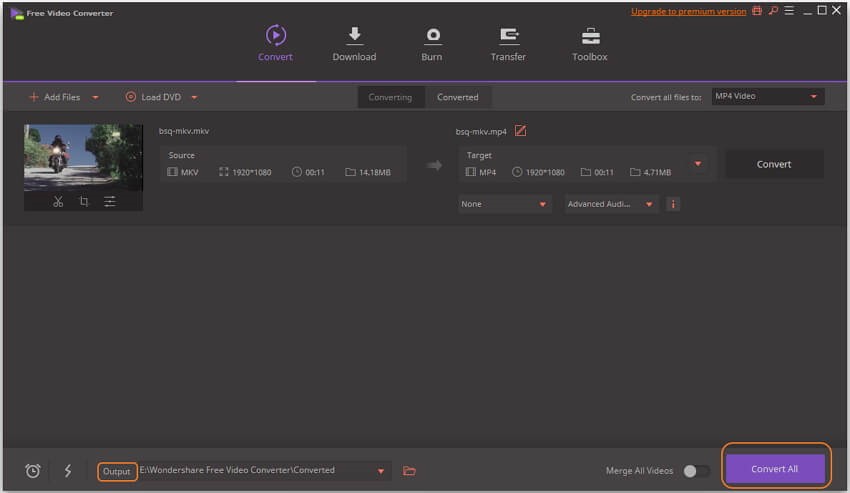This screenshot has height=493, width=850.
Task: Open the None subtitle dropdown
Action: 504,204
